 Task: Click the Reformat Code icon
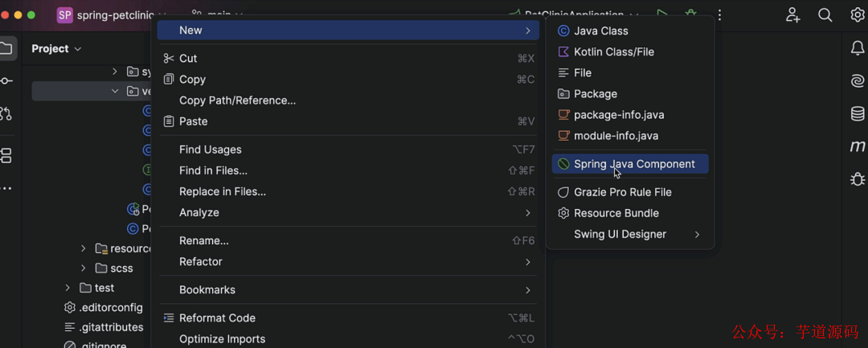coord(169,318)
